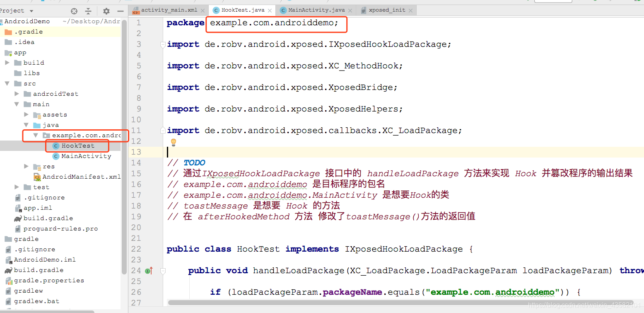Select the gradle folder below proguard-rules.pro
The height and width of the screenshot is (313, 644).
(x=22, y=239)
